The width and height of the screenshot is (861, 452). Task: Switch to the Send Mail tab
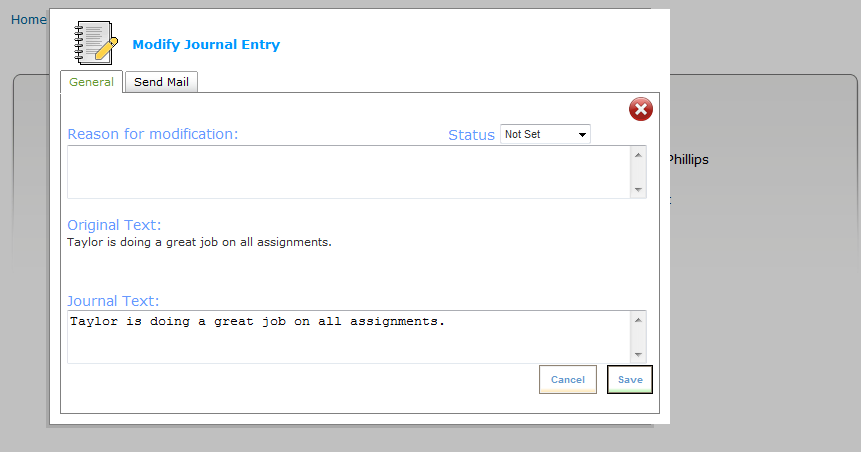coord(161,82)
